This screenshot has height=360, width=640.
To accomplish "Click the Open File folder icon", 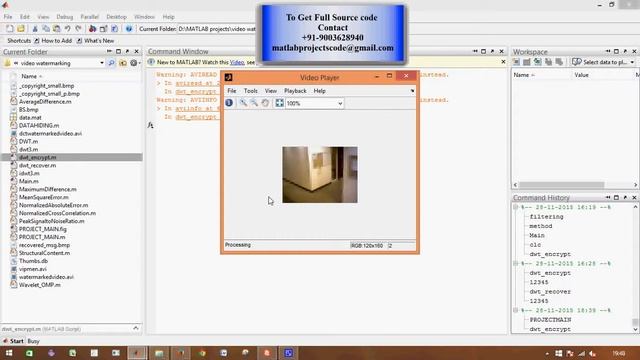I will click(x=21, y=29).
